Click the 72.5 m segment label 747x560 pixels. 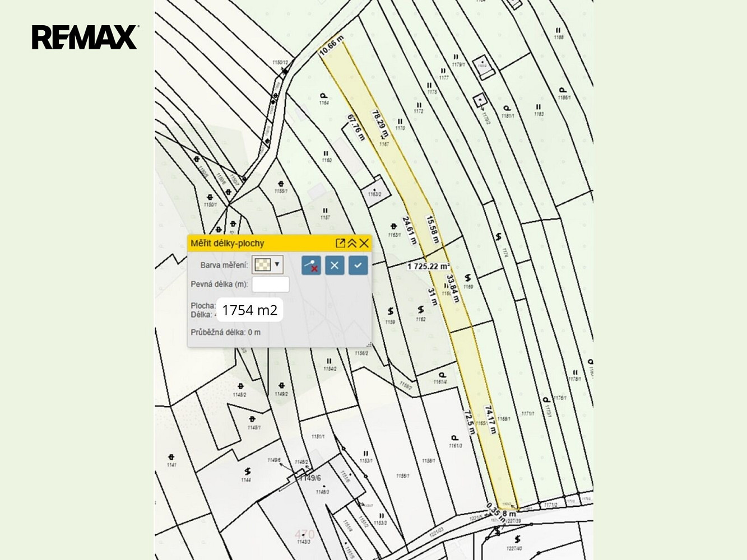click(470, 423)
